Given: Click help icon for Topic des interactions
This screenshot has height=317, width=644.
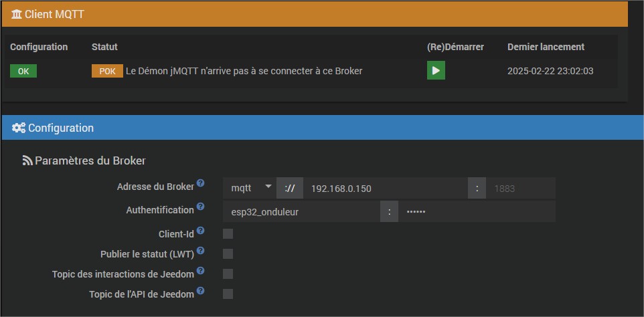Looking at the screenshot, I should tap(200, 271).
